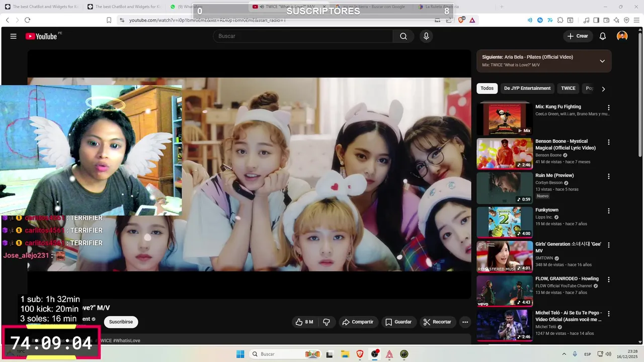644x362 pixels.
Task: Toggle the browser sidebar panel icon
Action: tap(596, 20)
